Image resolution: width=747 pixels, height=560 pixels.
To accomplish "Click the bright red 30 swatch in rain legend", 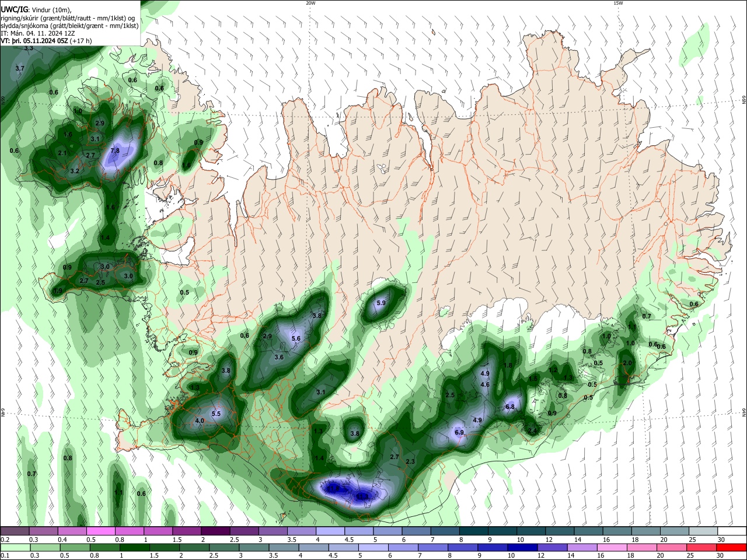I will 731,547.
